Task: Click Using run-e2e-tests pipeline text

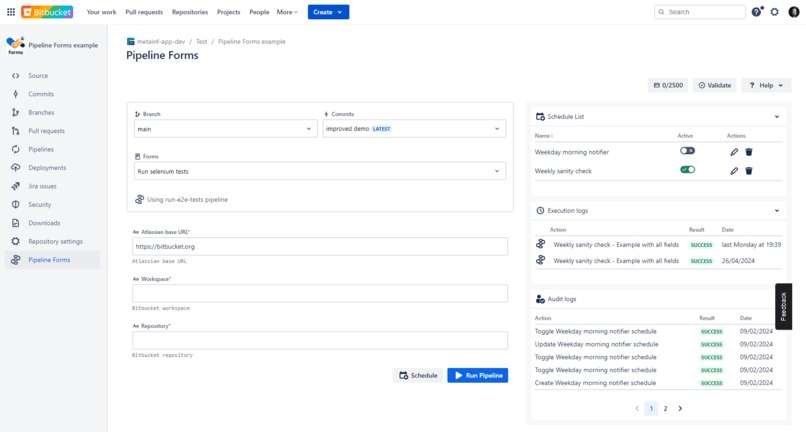Action: (187, 200)
